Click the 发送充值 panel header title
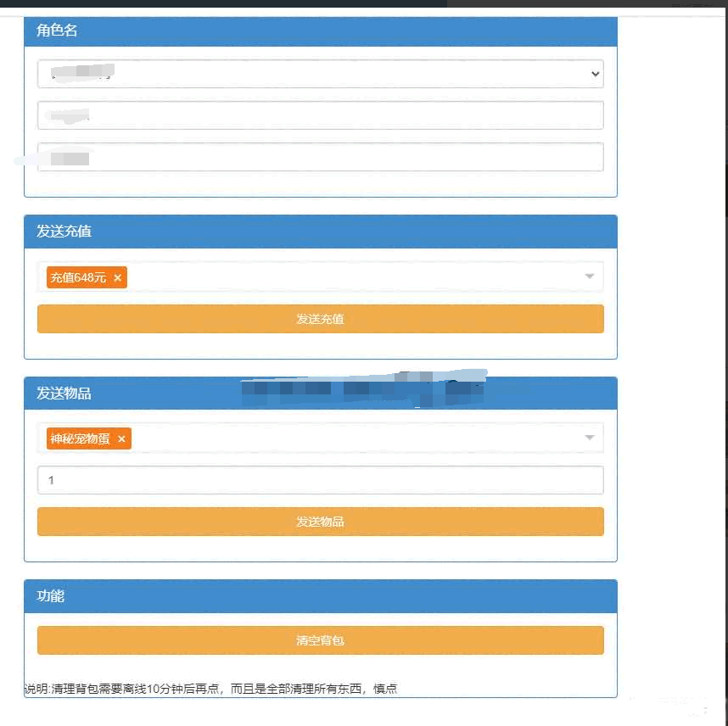 pos(64,232)
